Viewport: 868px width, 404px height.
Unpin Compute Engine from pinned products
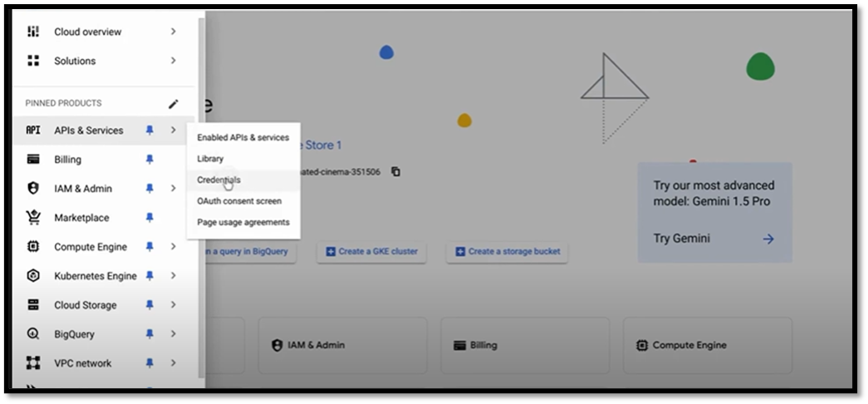pos(149,247)
